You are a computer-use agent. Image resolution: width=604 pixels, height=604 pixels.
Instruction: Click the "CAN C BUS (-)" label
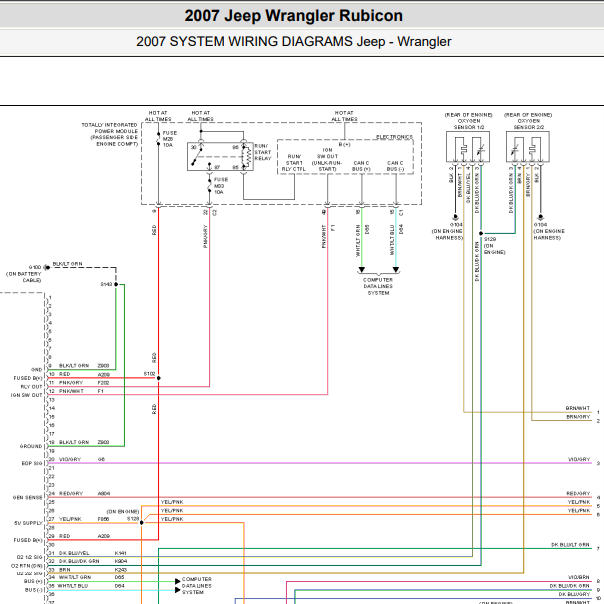pyautogui.click(x=395, y=166)
